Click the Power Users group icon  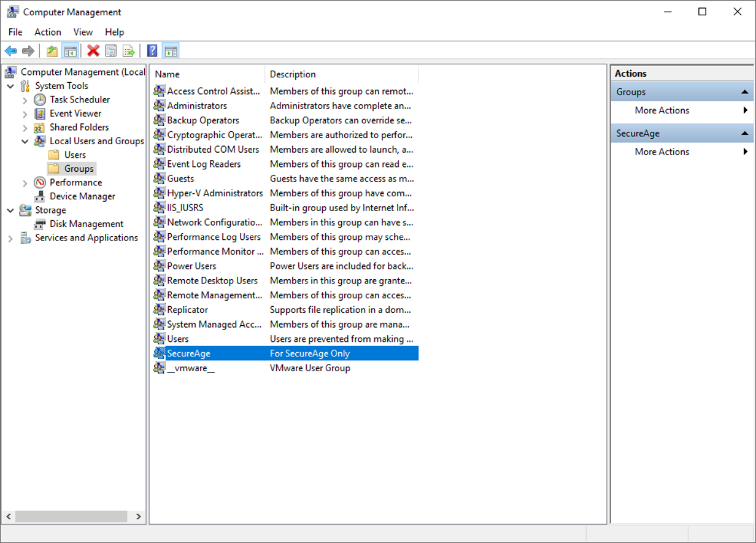[x=159, y=266]
